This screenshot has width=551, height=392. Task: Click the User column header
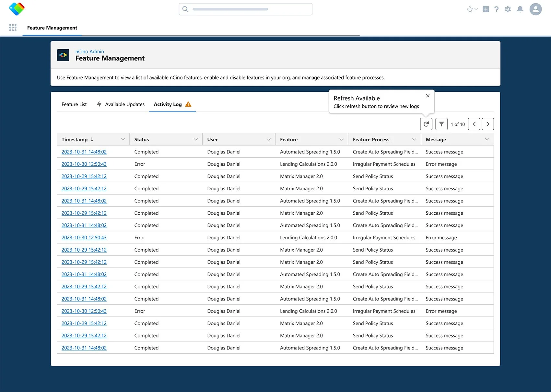click(x=239, y=139)
